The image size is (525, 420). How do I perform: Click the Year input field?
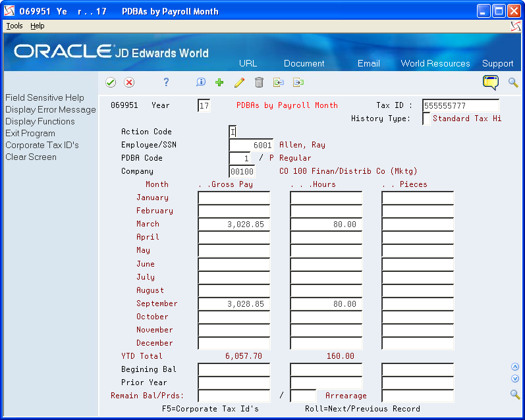(x=204, y=106)
